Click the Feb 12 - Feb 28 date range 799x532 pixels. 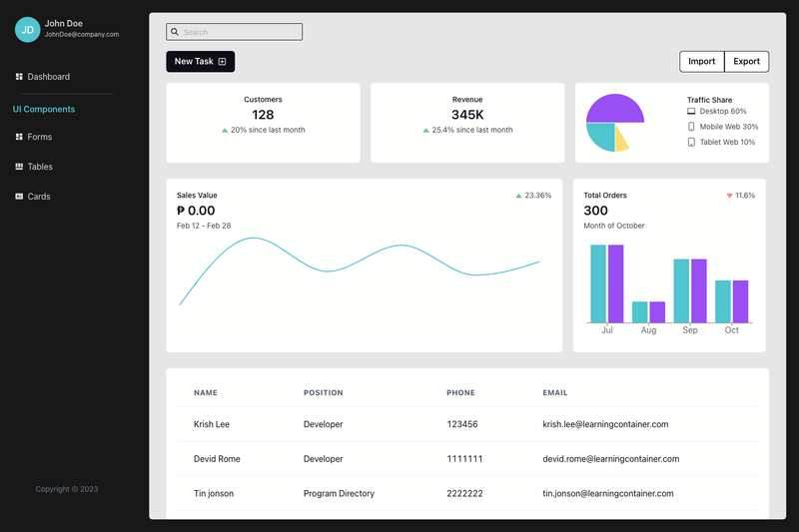click(x=204, y=226)
